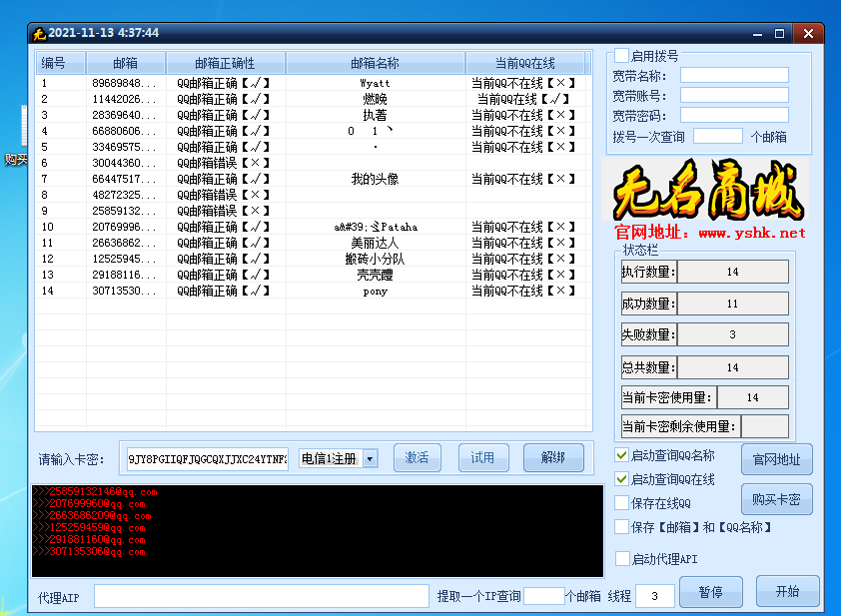Image resolution: width=841 pixels, height=616 pixels.
Task: Click the 线程 thread count field
Action: [655, 596]
